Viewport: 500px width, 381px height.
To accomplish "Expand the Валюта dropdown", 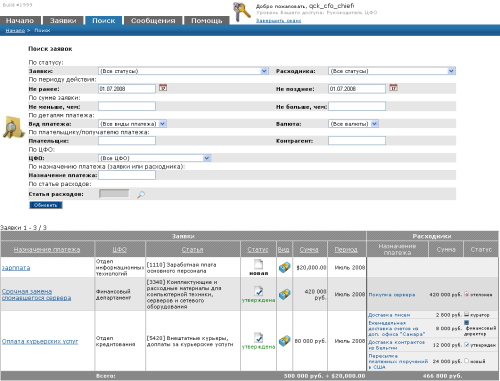I will (x=353, y=124).
